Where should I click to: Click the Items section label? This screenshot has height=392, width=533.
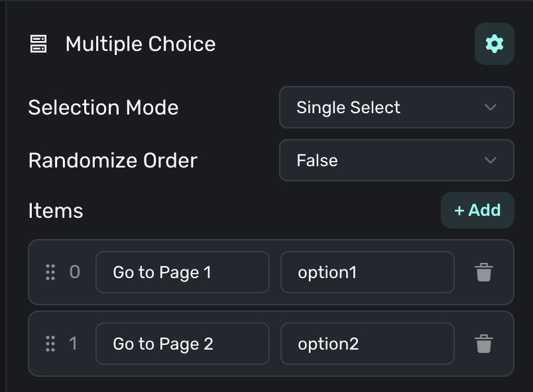click(x=56, y=211)
